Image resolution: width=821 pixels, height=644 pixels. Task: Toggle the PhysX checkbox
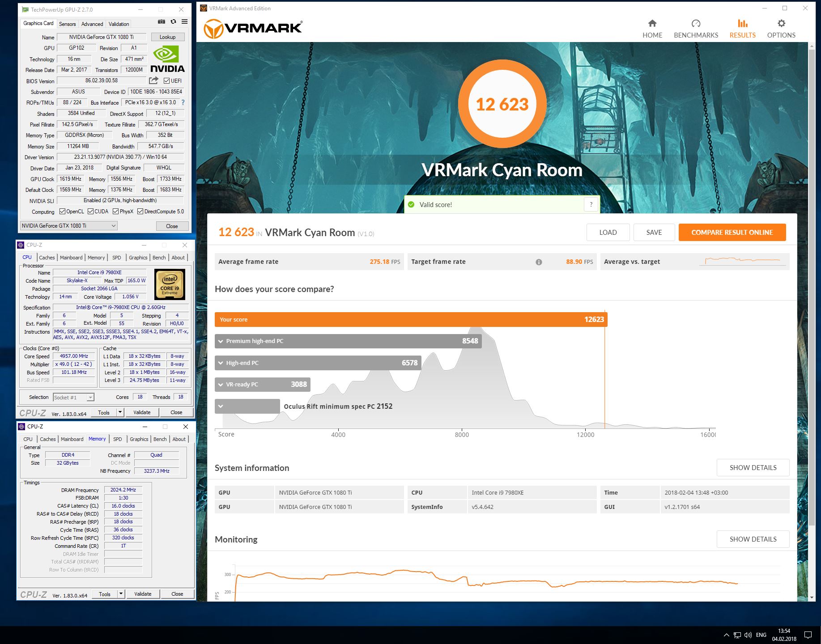coord(115,212)
